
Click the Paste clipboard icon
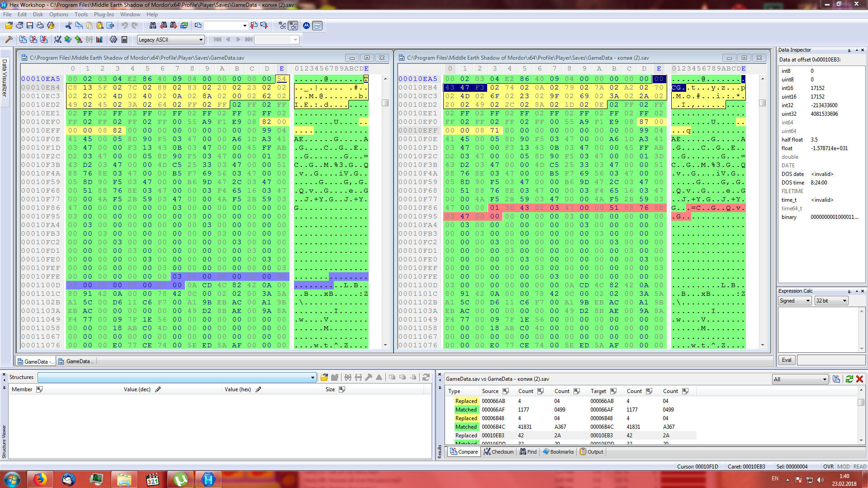click(x=89, y=26)
